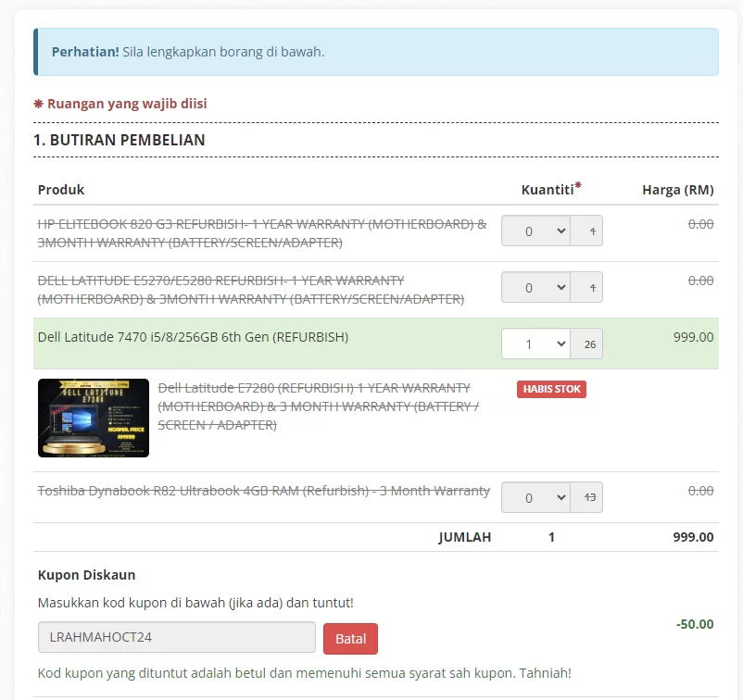Click the Dell Latitude 7470 product name
This screenshot has width=743, height=700.
click(x=193, y=337)
